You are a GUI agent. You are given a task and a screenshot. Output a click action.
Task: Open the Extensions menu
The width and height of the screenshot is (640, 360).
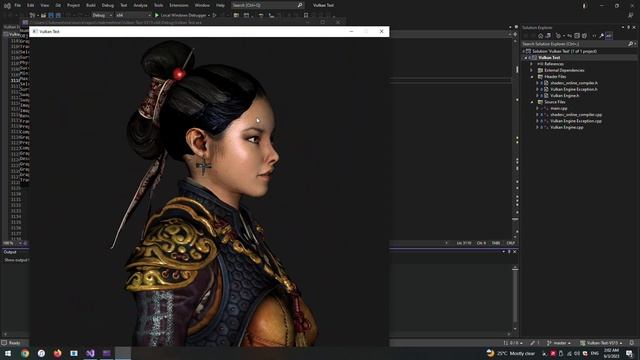point(179,5)
